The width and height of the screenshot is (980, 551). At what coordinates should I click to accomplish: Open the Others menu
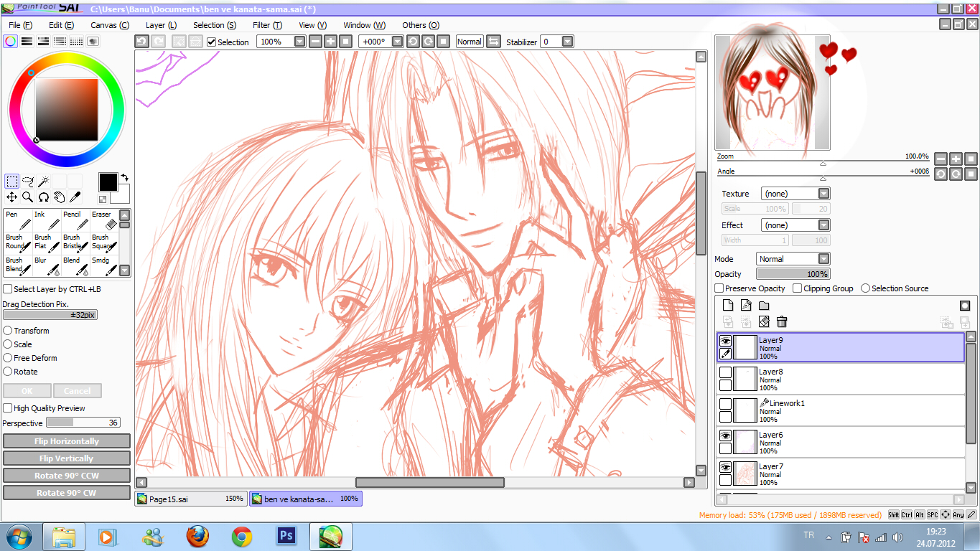[421, 25]
